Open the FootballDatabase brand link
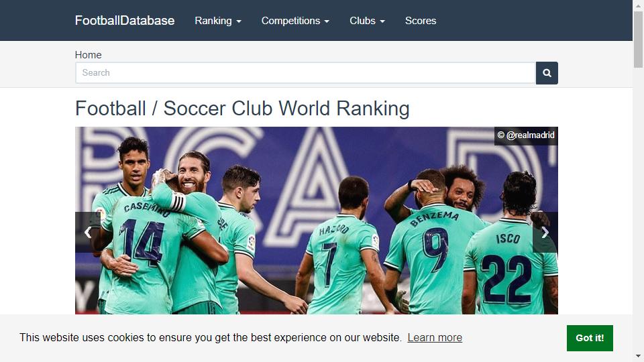The image size is (644, 362). (125, 21)
